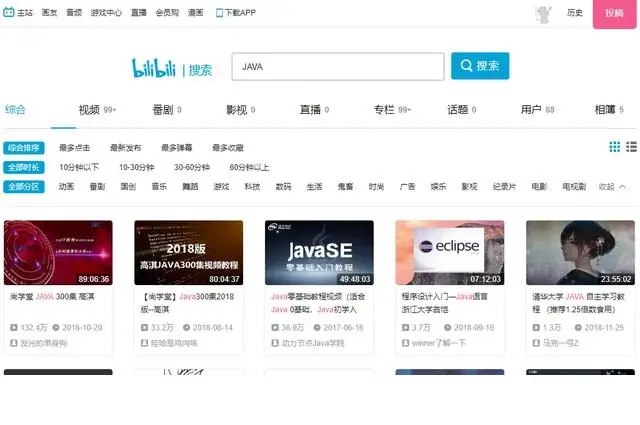Select 全部分区 category filter
The width and height of the screenshot is (640, 425).
24,187
